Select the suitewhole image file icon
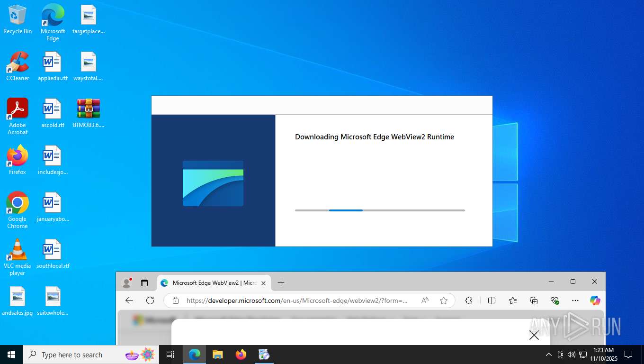This screenshot has height=364, width=644. (53, 301)
